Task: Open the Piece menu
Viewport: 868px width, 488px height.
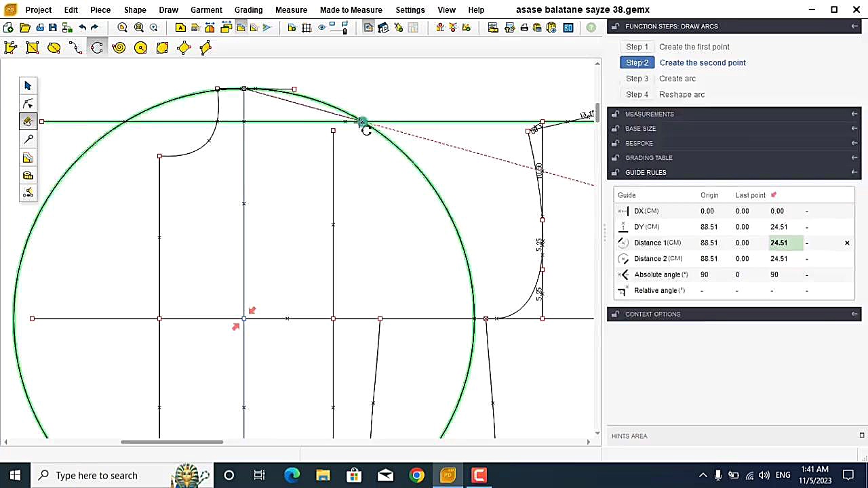Action: (100, 10)
